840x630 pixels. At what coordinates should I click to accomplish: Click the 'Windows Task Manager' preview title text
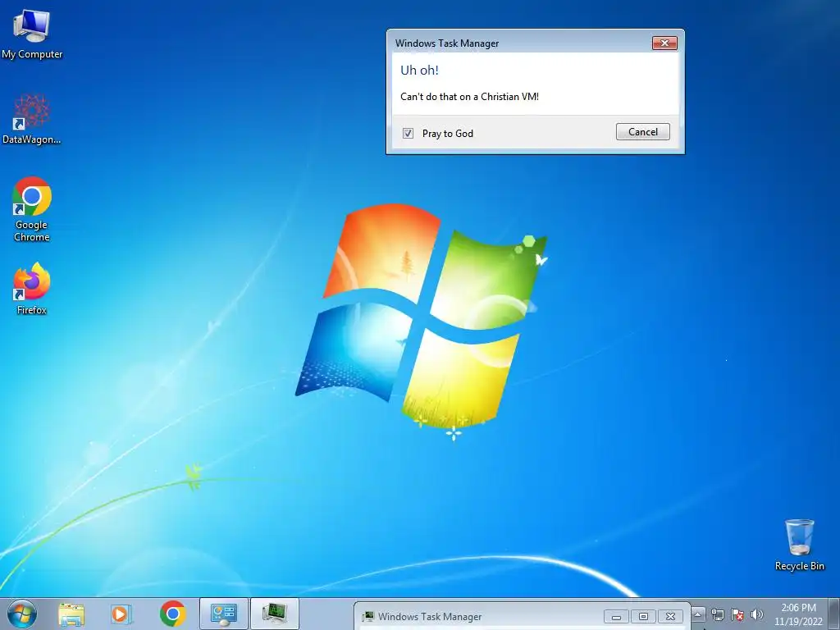430,617
